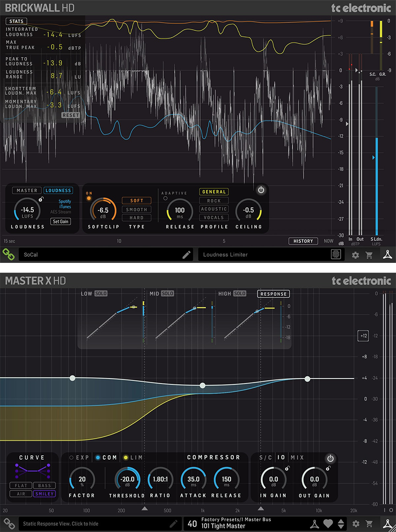Click the lock icon above Out Gain
Viewport: 396px width, 532px height.
328,468
